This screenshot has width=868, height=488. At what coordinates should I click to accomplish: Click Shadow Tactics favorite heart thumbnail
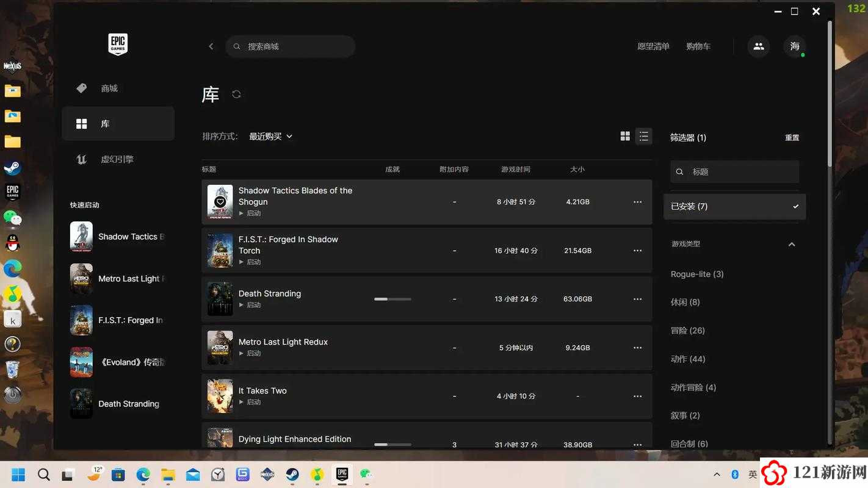pos(220,202)
